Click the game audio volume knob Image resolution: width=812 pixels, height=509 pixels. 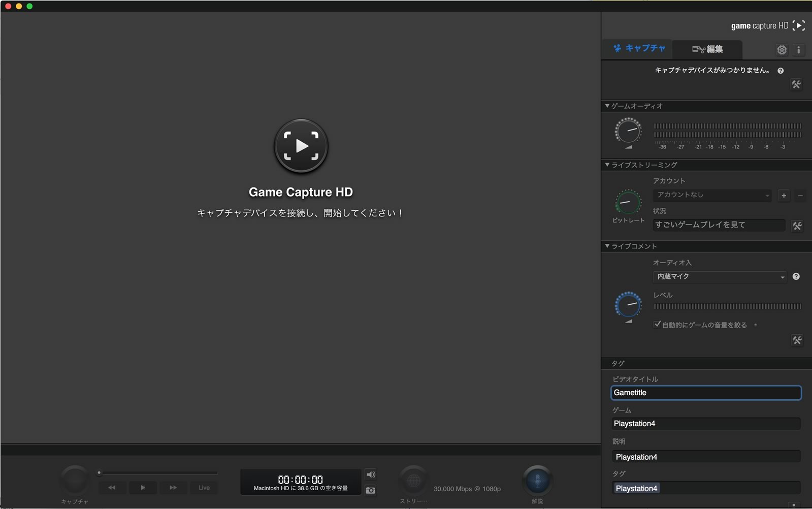(x=628, y=131)
